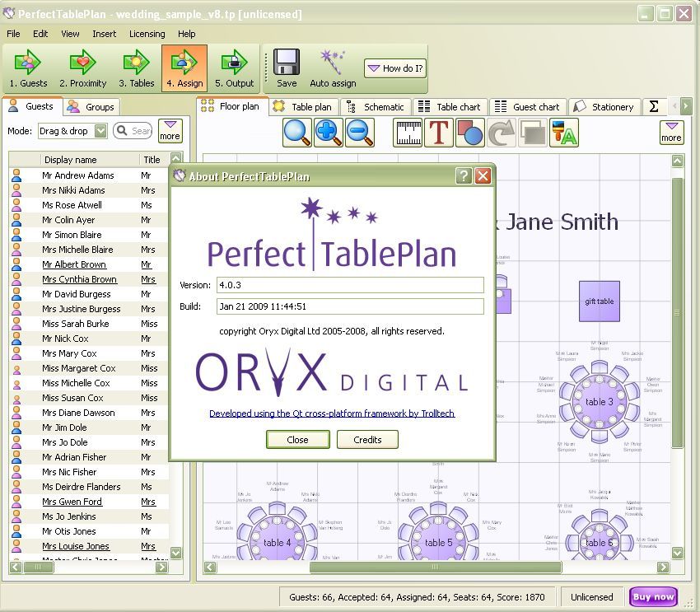This screenshot has height=612, width=700.
Task: Open the Licensing menu
Action: pos(147,34)
